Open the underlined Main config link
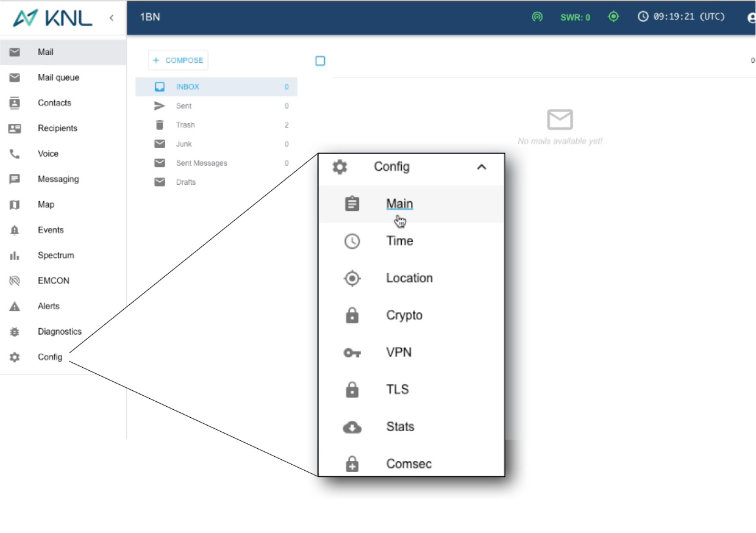 (x=399, y=203)
